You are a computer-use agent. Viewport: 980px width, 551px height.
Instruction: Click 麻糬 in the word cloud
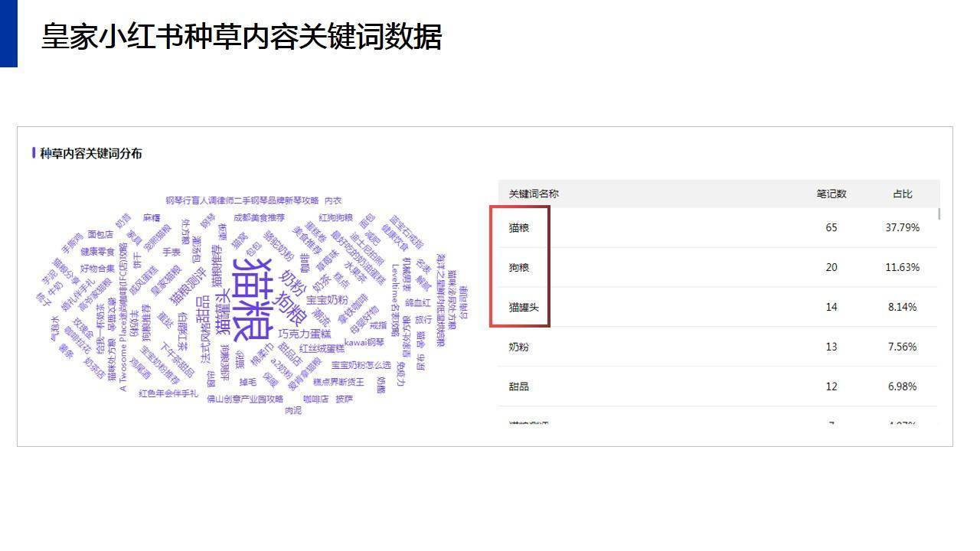(x=151, y=218)
